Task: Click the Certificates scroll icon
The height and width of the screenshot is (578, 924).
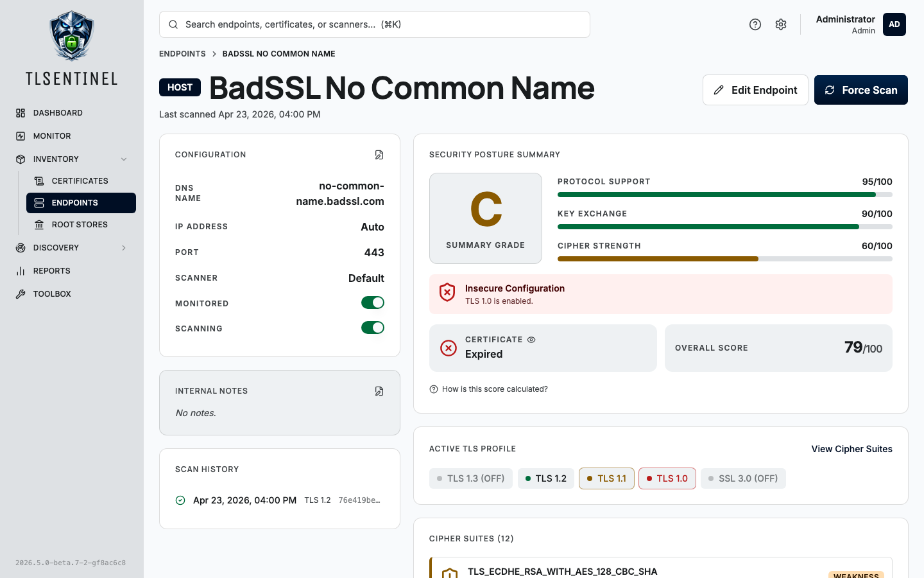Action: pos(39,181)
